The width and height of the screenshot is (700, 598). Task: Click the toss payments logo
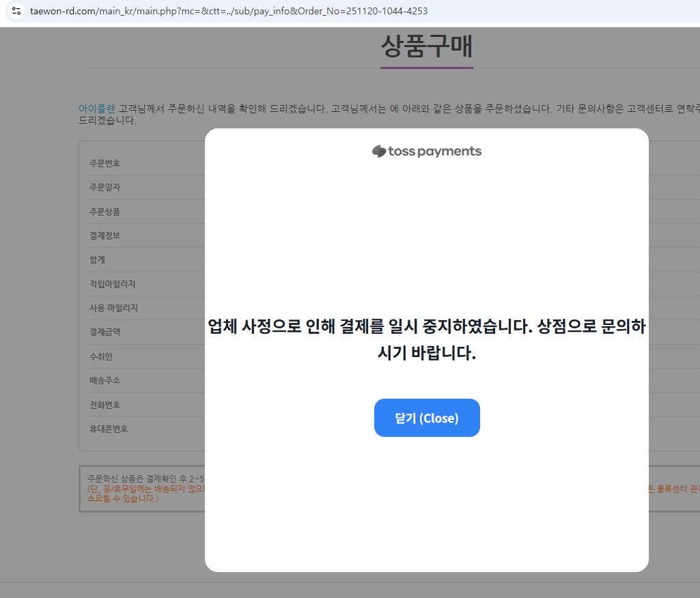(x=427, y=152)
